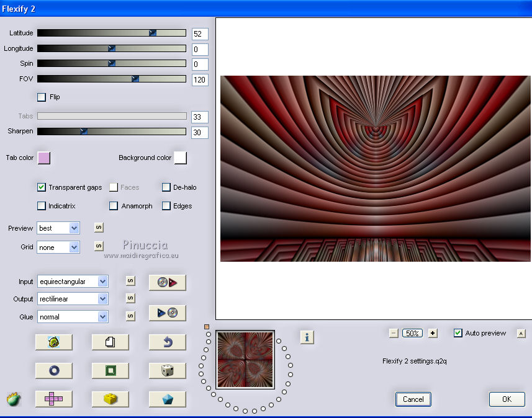This screenshot has height=418, width=532.
Task: Click the green globe icon button
Action: click(x=53, y=342)
